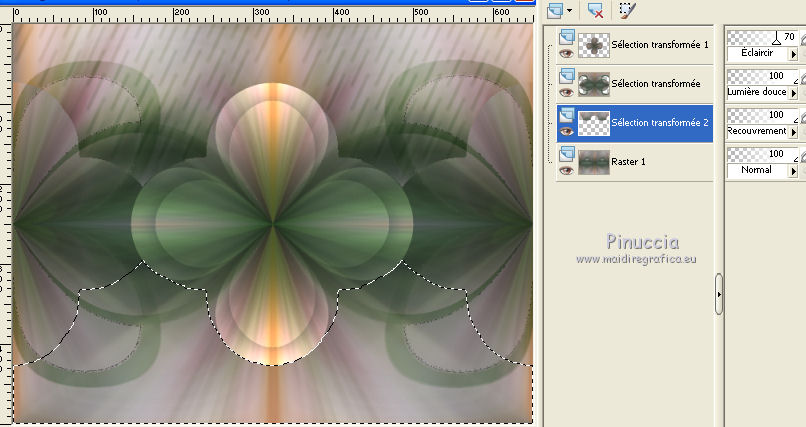The image size is (806, 427).
Task: Click the layers palette splitter arrow handle
Action: (x=719, y=294)
